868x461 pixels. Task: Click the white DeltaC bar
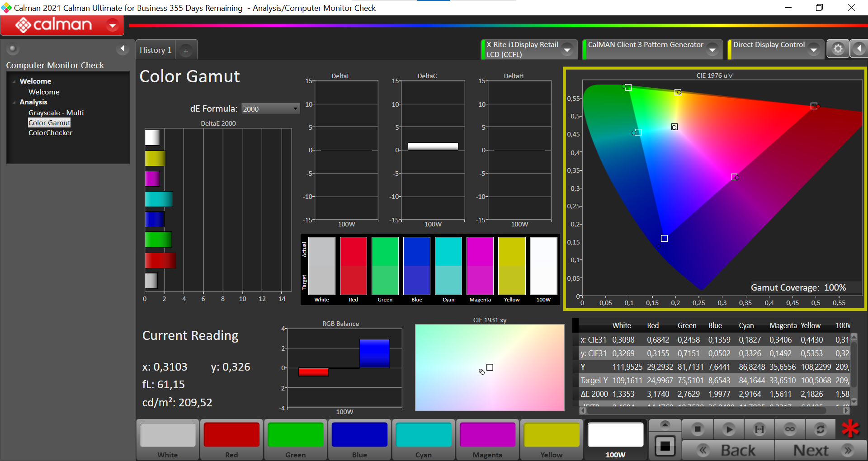433,146
